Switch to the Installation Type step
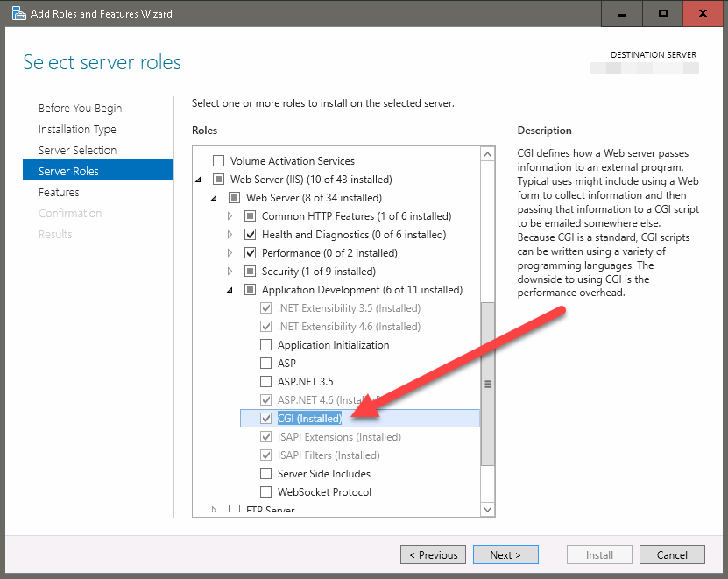The height and width of the screenshot is (579, 728). (77, 130)
